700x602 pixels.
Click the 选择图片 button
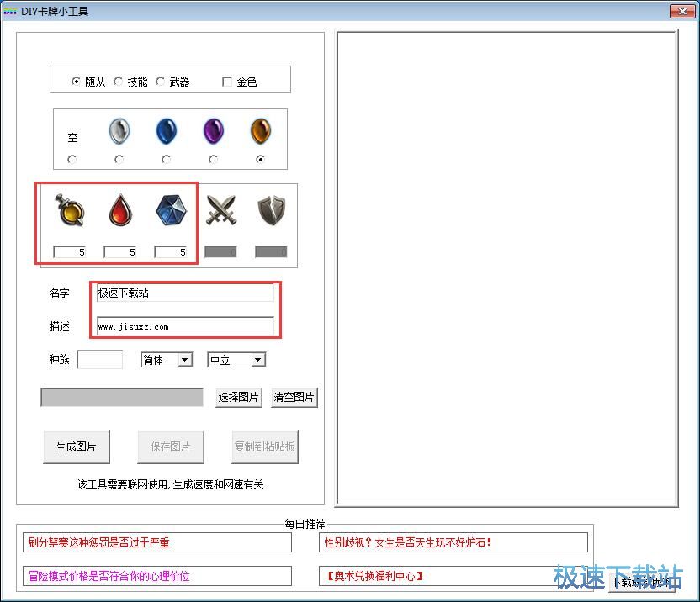pyautogui.click(x=238, y=397)
